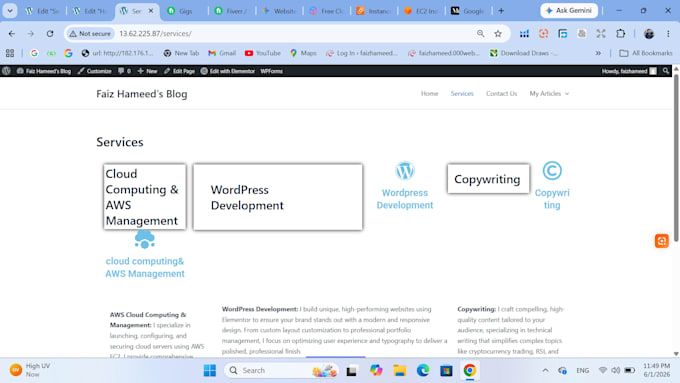The image size is (680, 383).
Task: Click cloud computing& AWS Management blue text
Action: pyautogui.click(x=145, y=267)
